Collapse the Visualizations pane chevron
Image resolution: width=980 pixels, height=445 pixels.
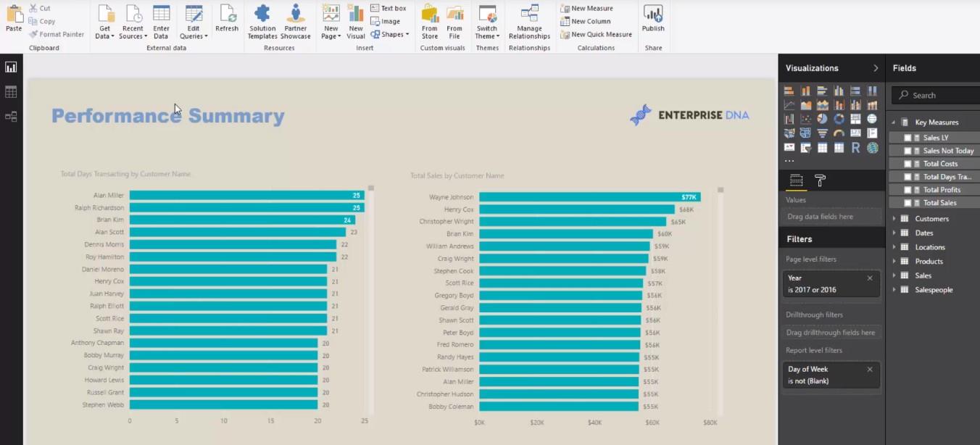click(x=876, y=68)
